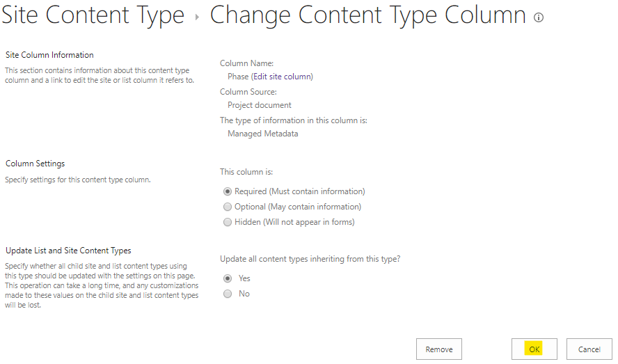Select No for updating inheriting types
This screenshot has width=618, height=364.
(228, 294)
